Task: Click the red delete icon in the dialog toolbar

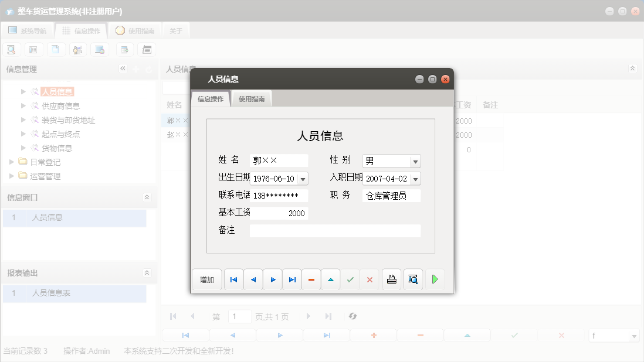Action: coord(370,279)
